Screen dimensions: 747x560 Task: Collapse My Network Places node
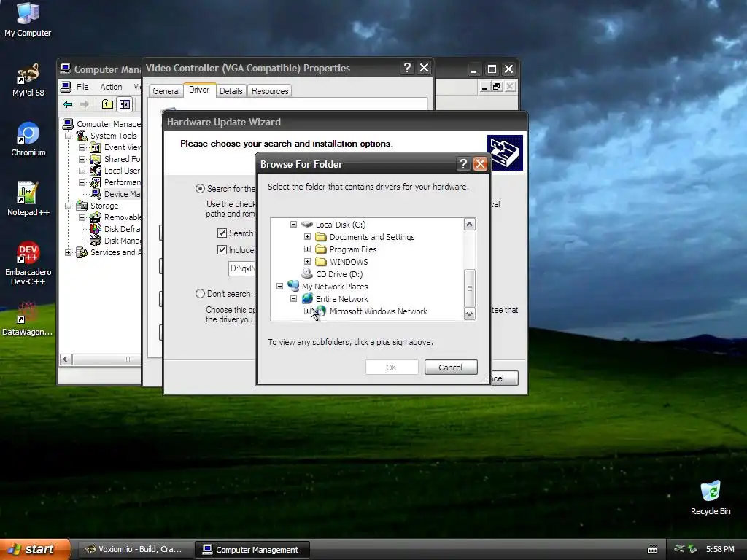(279, 286)
